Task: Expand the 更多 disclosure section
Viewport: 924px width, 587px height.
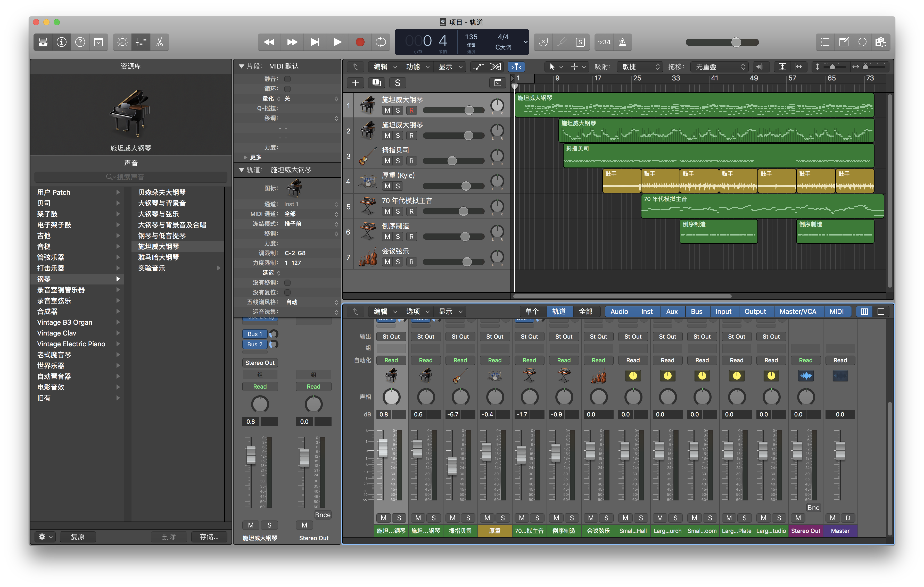Action: [x=244, y=156]
